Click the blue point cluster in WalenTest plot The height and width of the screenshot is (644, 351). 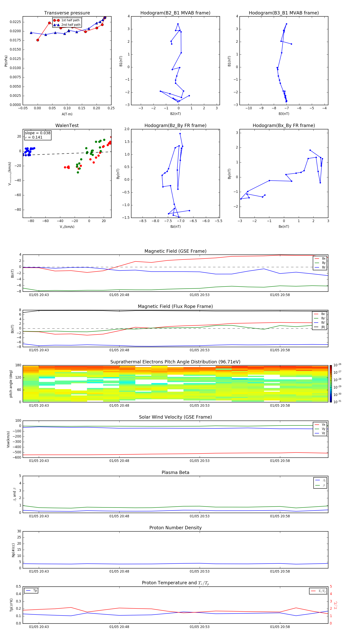(28, 151)
